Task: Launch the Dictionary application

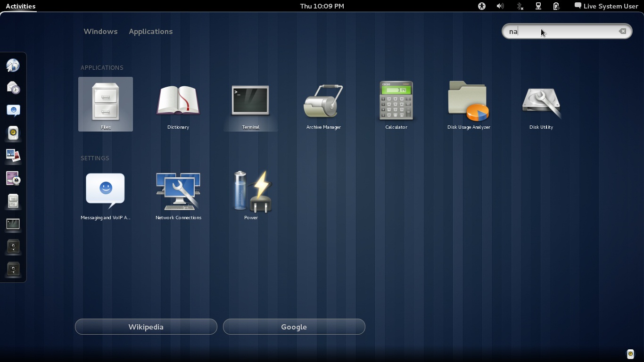Action: [x=178, y=100]
